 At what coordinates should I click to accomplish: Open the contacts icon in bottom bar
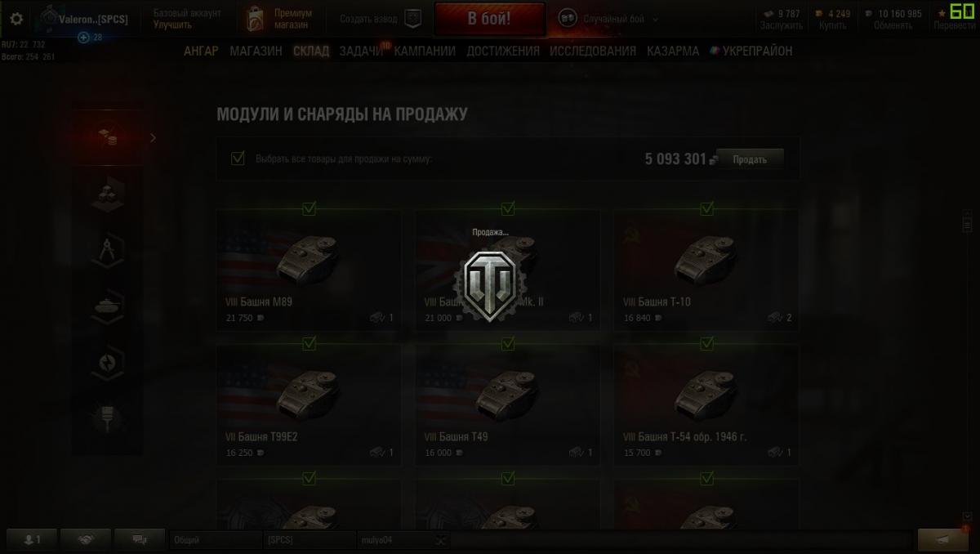33,539
